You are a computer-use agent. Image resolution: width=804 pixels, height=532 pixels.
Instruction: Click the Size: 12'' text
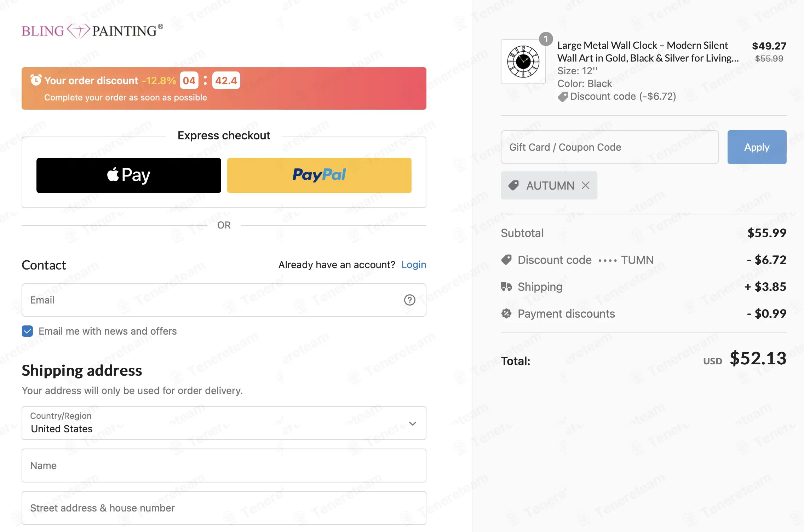pyautogui.click(x=578, y=71)
